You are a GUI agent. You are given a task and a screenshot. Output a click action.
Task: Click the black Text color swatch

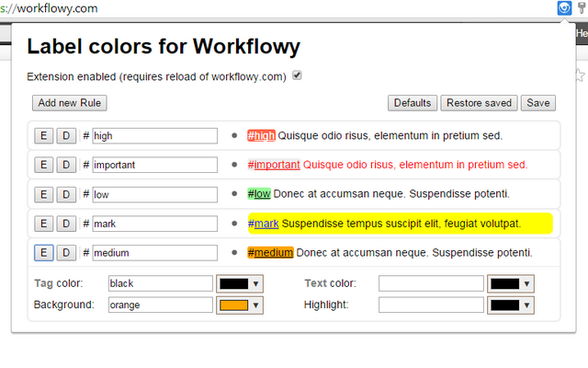click(504, 284)
